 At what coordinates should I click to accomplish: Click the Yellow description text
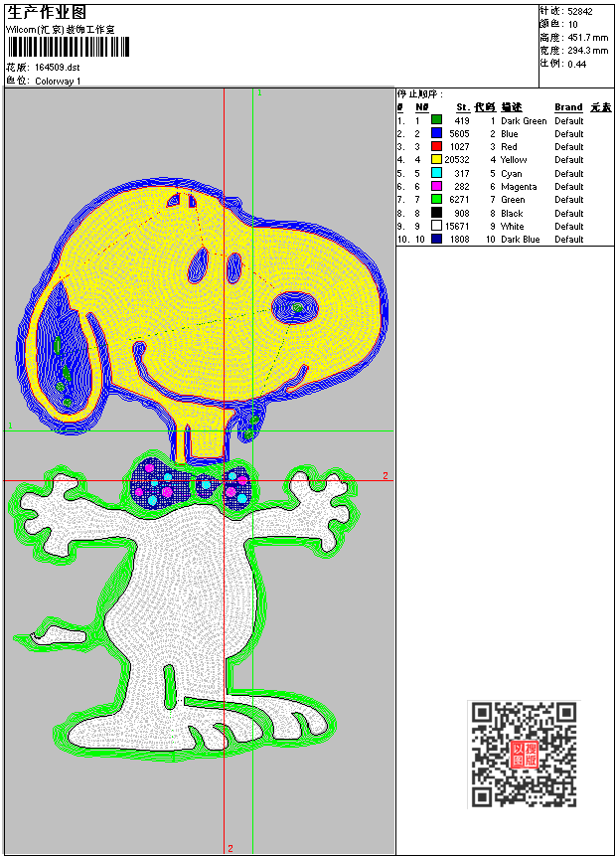(x=514, y=160)
